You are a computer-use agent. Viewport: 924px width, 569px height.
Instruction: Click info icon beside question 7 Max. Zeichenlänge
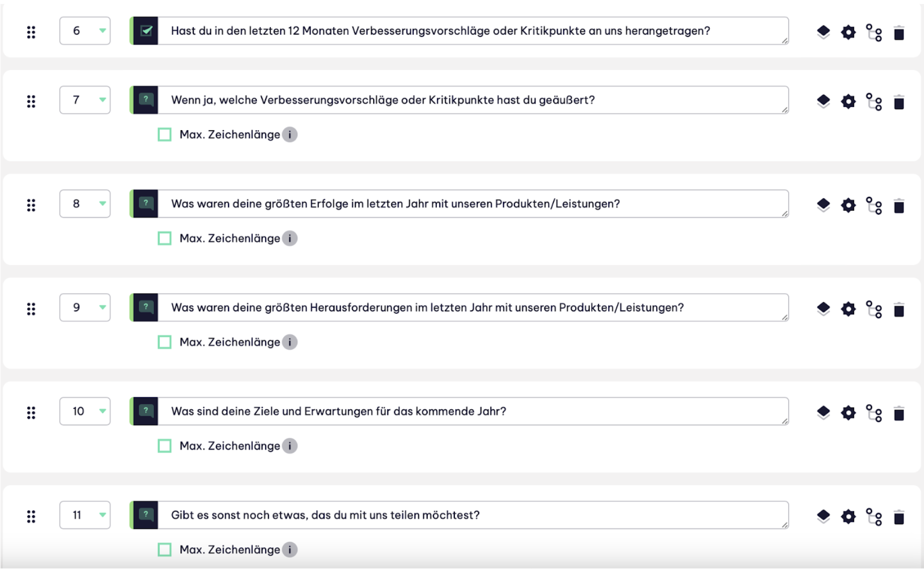[290, 135]
